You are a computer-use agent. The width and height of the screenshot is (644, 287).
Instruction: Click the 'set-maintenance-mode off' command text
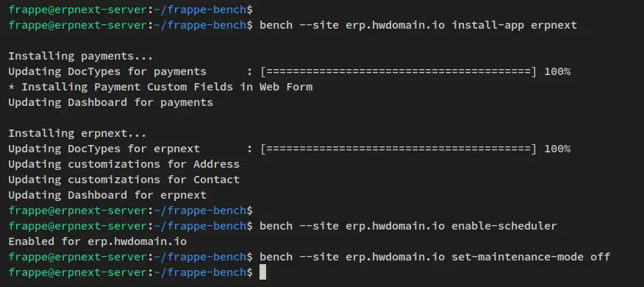point(531,257)
